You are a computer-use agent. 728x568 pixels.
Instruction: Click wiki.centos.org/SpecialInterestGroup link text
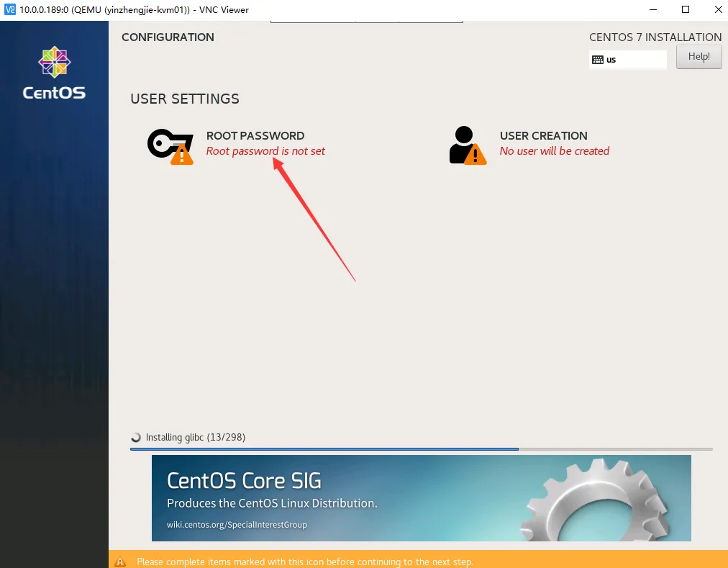point(237,525)
